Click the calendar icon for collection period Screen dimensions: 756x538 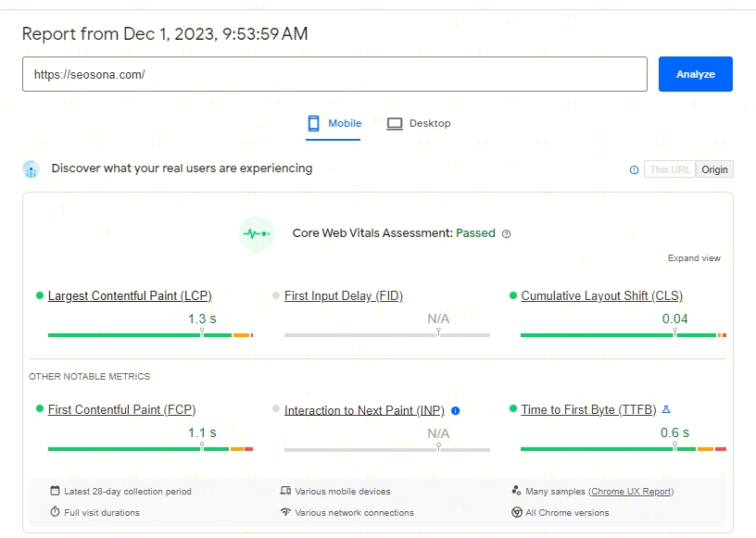click(x=56, y=491)
